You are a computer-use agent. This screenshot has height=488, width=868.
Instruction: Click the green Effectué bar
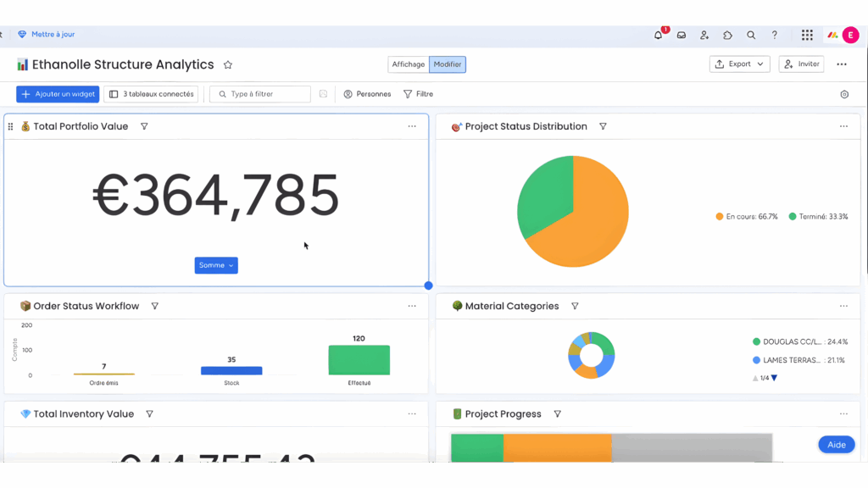coord(359,360)
